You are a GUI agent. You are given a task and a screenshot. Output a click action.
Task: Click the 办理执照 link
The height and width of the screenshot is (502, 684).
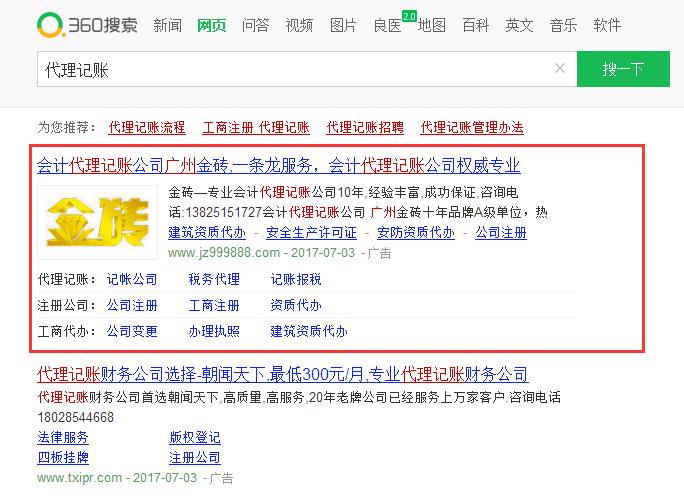(x=214, y=331)
